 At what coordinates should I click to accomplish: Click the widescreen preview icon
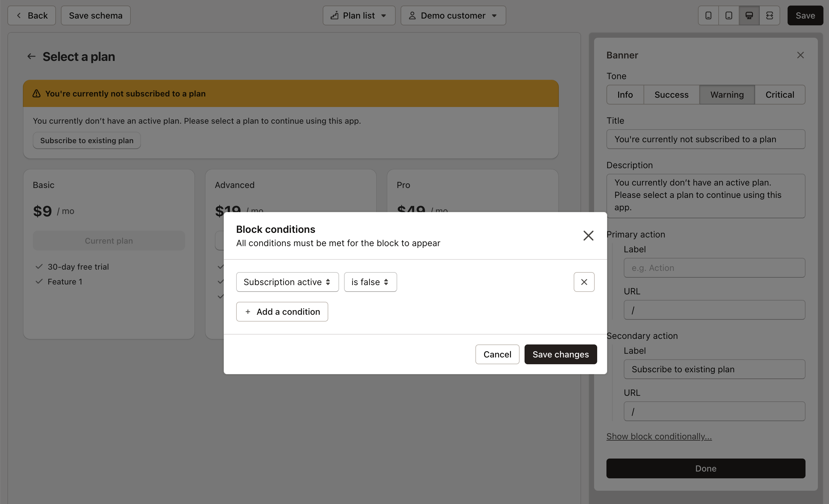[x=769, y=15]
